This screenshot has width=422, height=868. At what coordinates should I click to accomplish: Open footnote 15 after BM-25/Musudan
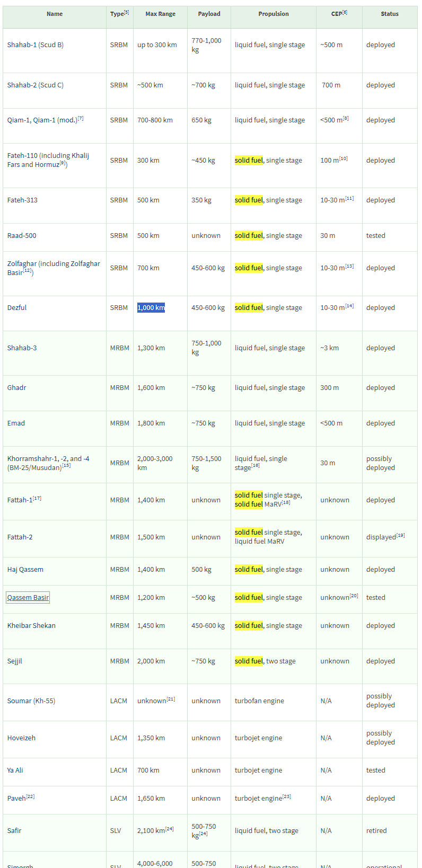[x=66, y=466]
